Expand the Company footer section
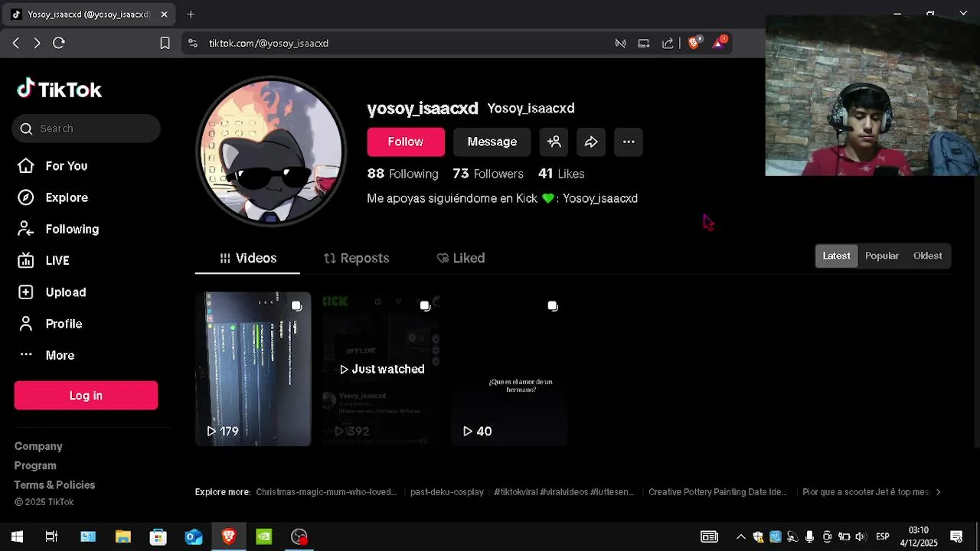This screenshot has height=551, width=980. point(38,446)
